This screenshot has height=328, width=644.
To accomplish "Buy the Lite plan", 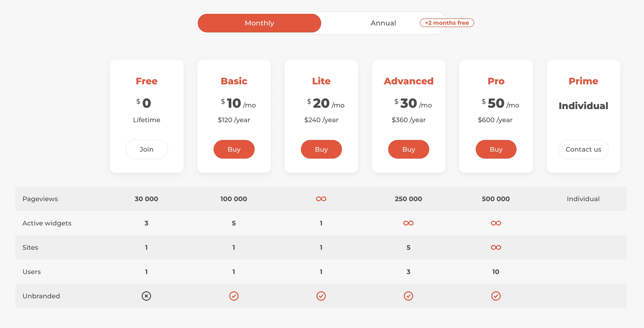I will [x=321, y=149].
